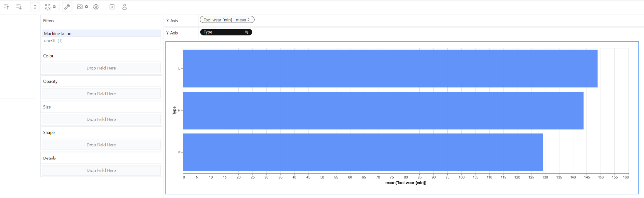The width and height of the screenshot is (644, 198).
Task: Click the 'Size' section heading
Action: [47, 107]
